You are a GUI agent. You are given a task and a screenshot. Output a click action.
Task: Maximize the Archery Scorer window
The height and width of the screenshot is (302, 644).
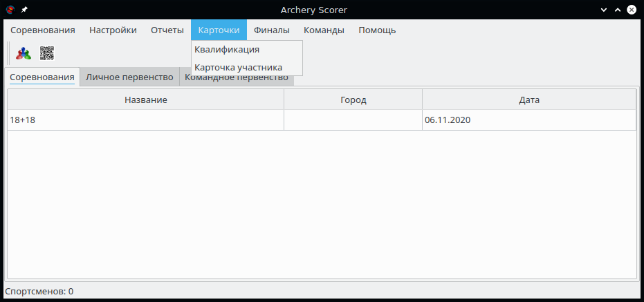tap(616, 10)
